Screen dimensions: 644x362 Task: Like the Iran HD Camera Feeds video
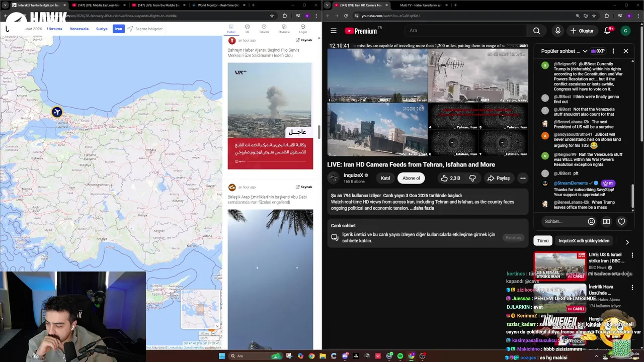[x=450, y=178]
